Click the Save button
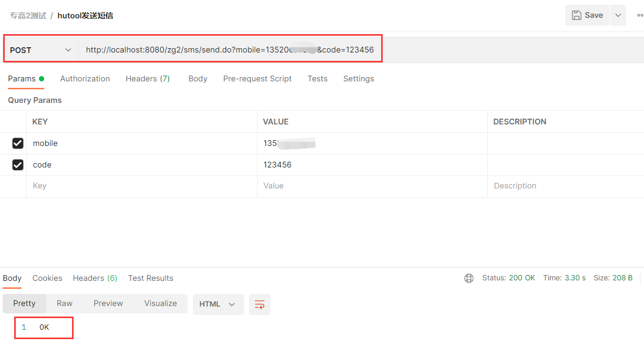Viewport: 644px width, 347px height. (x=587, y=15)
